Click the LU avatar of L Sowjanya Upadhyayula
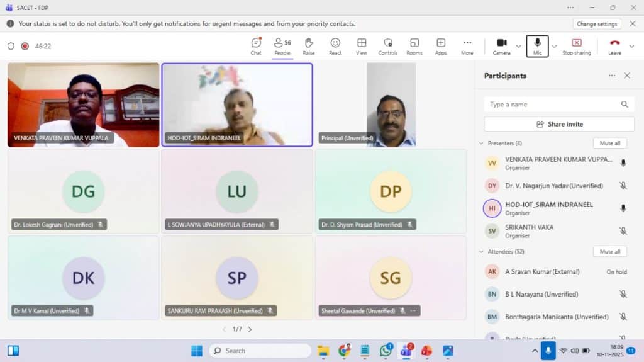Viewport: 644px width, 362px height. (x=237, y=191)
